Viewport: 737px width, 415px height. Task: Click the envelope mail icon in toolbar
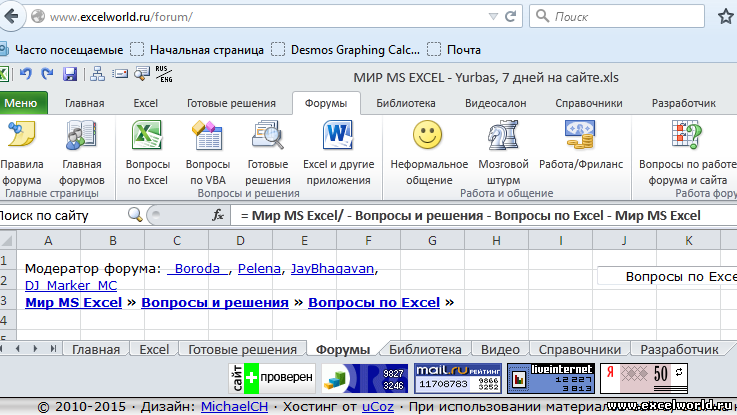click(x=120, y=74)
